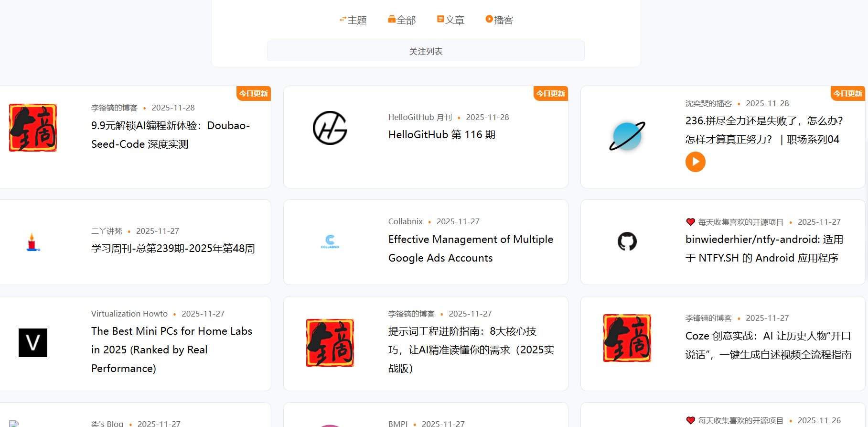This screenshot has width=868, height=427.
Task: Click the red candle blog icon
Action: pos(32,242)
